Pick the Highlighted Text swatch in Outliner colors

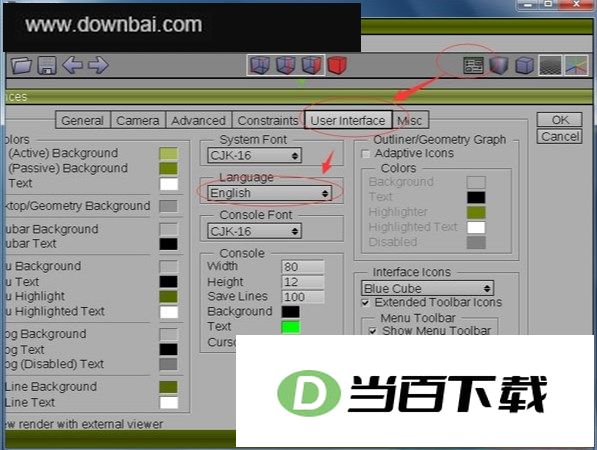476,227
